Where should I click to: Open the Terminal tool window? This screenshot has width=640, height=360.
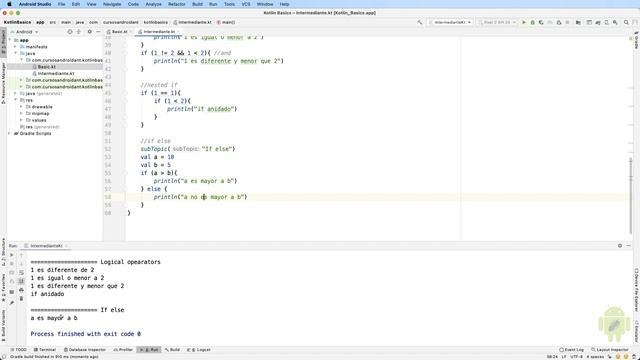point(45,350)
